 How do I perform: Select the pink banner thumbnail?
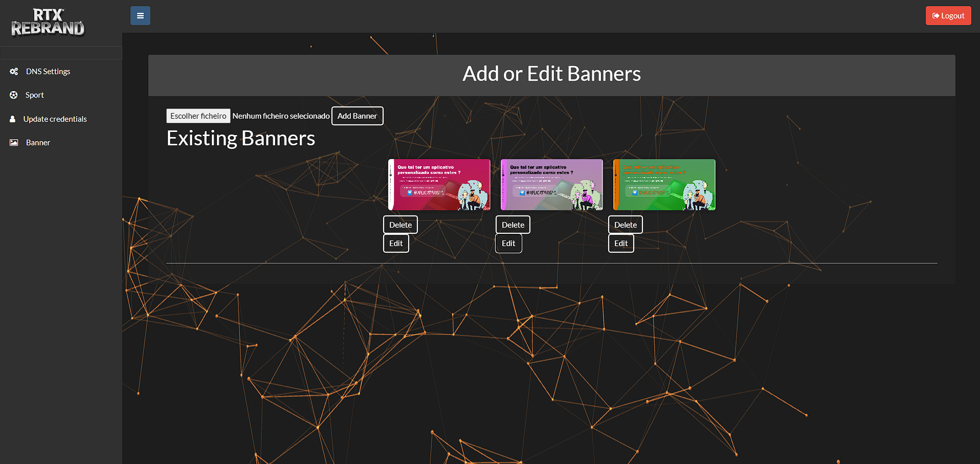click(x=439, y=185)
